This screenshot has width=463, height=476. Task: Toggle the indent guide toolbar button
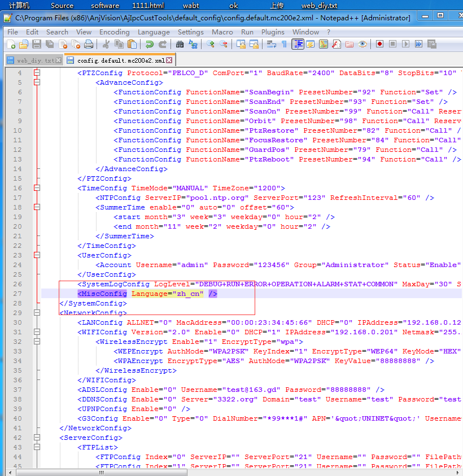coord(298,44)
